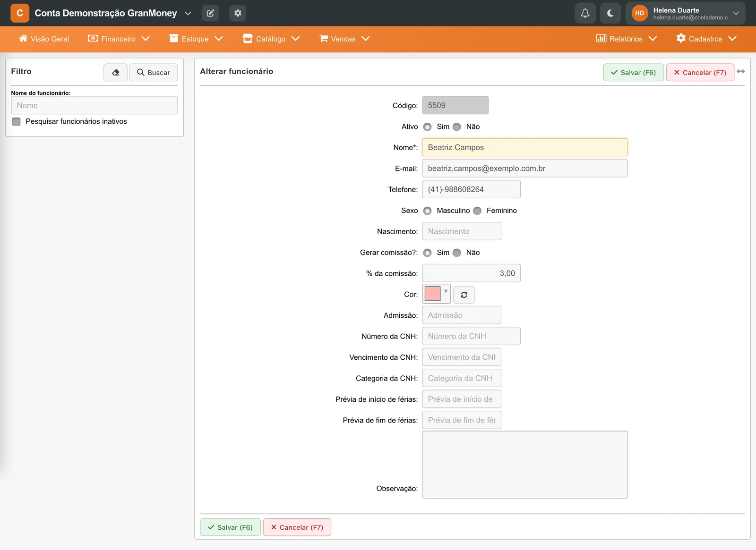Click bottom Salvar (F6) button
Image resolution: width=756 pixels, height=550 pixels.
click(x=230, y=527)
